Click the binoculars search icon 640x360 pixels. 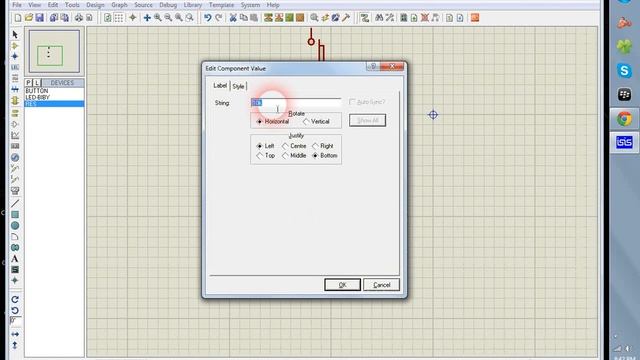click(x=379, y=18)
